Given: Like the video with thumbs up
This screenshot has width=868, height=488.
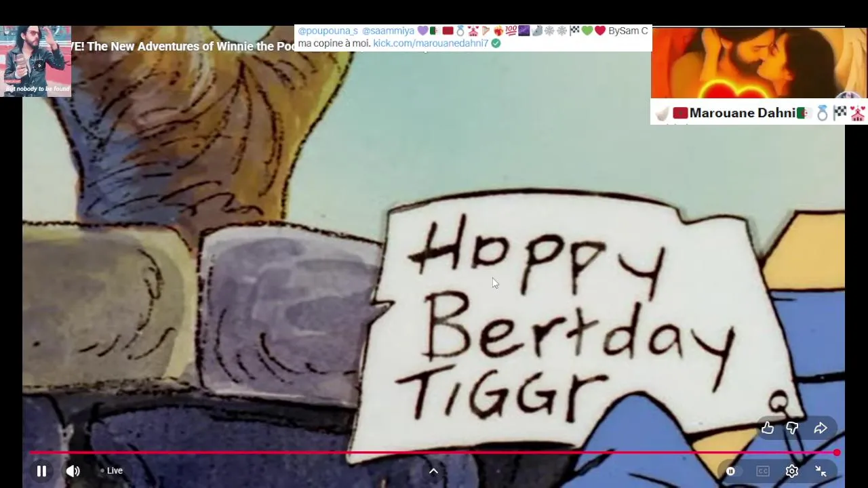Looking at the screenshot, I should coord(767,428).
